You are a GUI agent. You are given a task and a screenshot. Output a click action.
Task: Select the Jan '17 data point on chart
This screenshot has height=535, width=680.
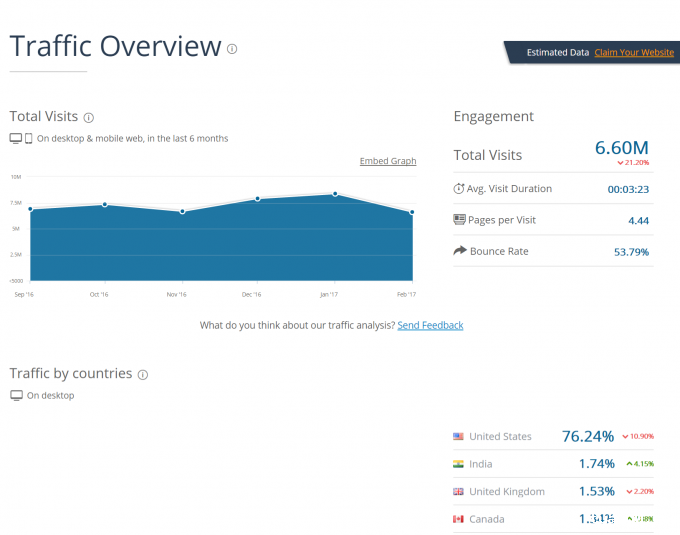point(335,194)
